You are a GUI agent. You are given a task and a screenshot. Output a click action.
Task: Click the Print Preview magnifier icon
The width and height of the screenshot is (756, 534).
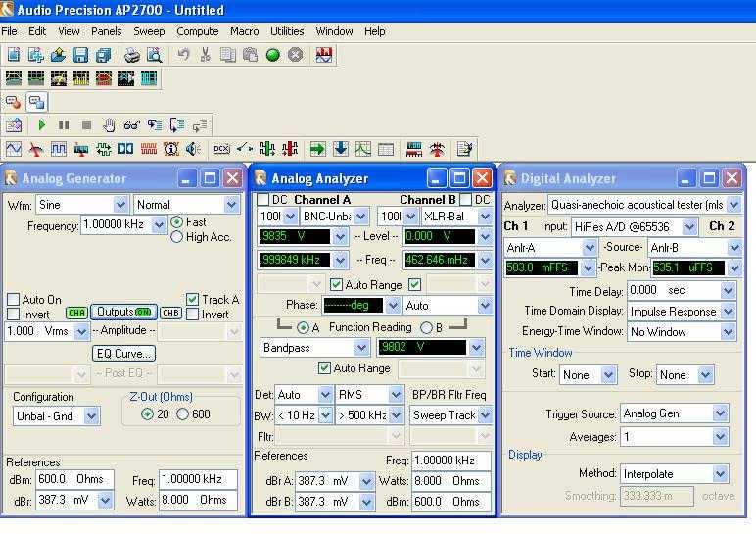155,55
